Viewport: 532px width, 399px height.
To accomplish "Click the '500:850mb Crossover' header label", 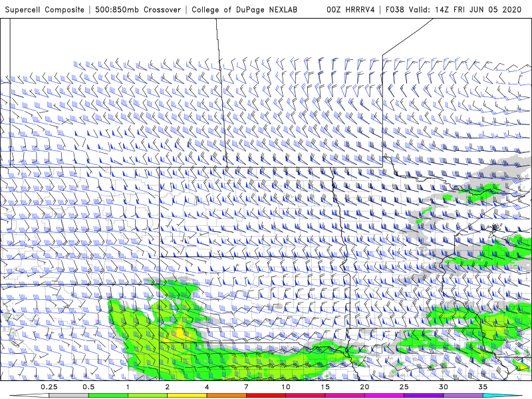I will (x=138, y=9).
